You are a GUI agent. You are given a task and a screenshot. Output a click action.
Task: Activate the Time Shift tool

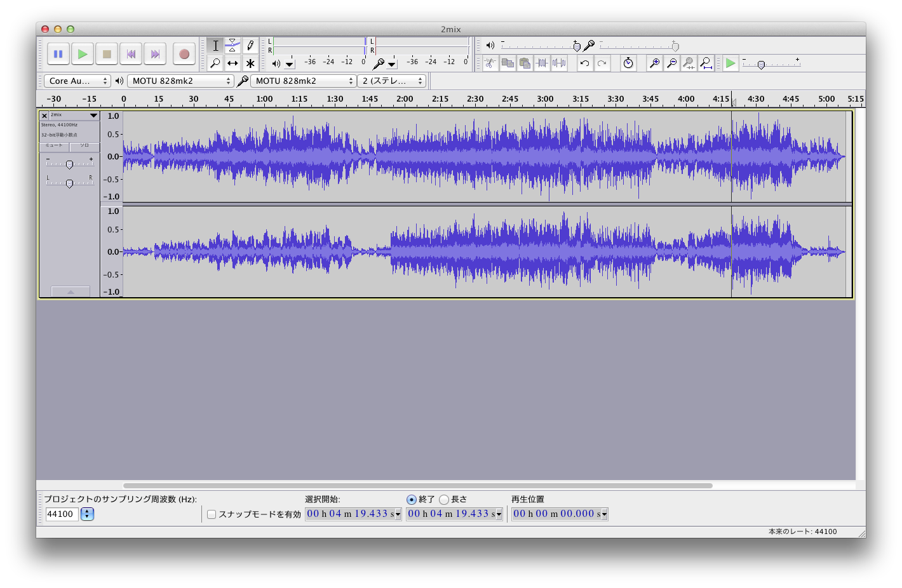pyautogui.click(x=232, y=63)
